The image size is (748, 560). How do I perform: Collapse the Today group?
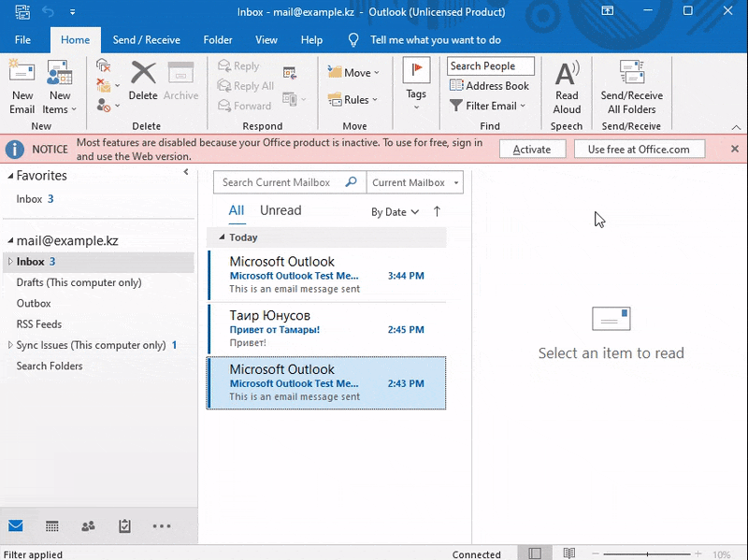[x=222, y=237]
